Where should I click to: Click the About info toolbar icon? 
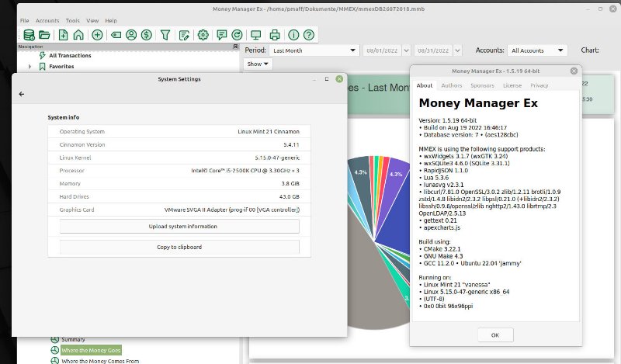pos(293,35)
